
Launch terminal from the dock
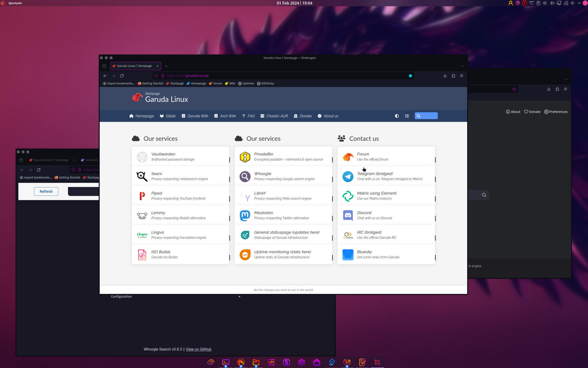[226, 362]
